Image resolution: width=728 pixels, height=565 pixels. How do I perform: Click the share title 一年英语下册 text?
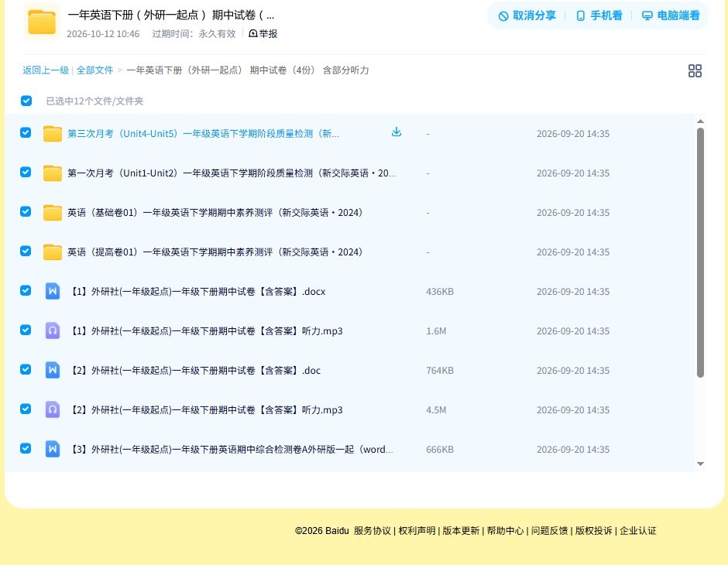point(171,15)
